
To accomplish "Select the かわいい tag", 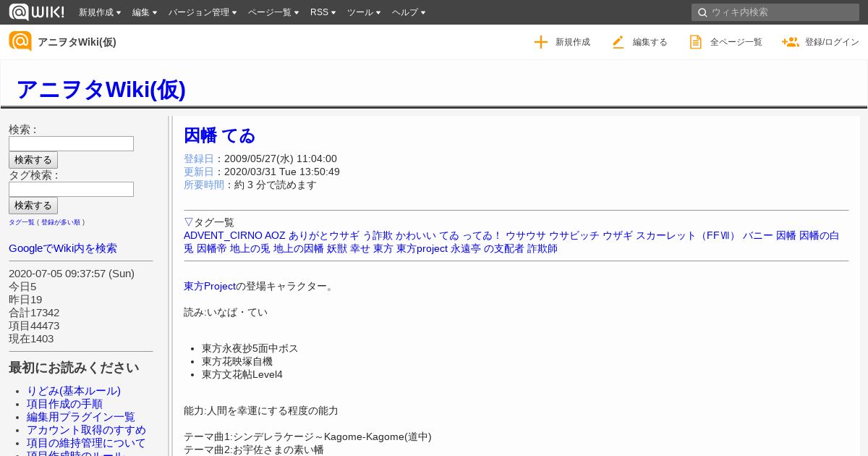I will click(416, 235).
